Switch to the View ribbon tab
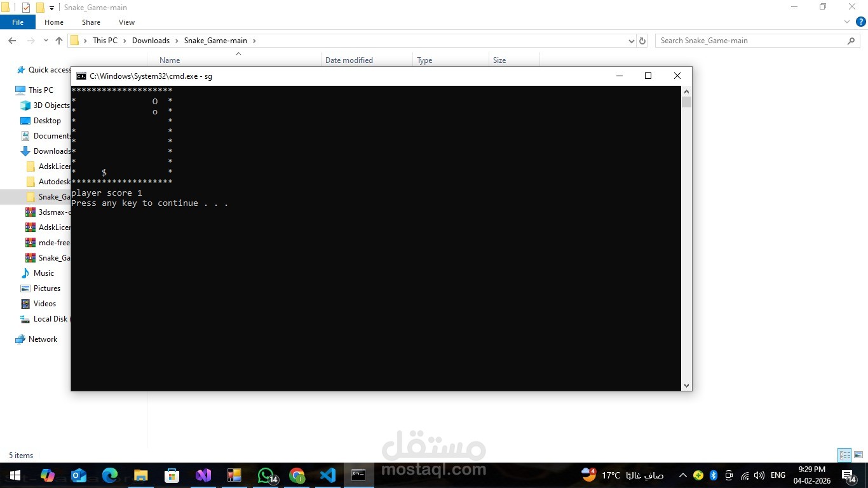The height and width of the screenshot is (488, 868). [x=126, y=22]
